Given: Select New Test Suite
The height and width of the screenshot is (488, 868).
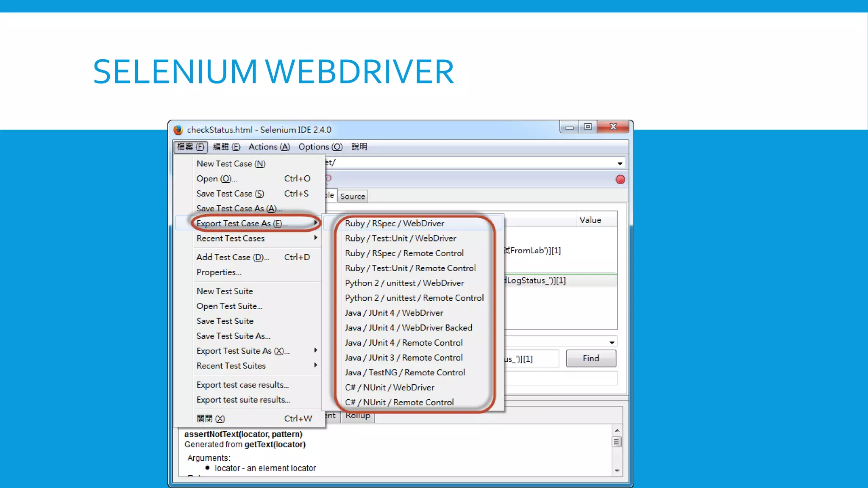Looking at the screenshot, I should (249, 291).
